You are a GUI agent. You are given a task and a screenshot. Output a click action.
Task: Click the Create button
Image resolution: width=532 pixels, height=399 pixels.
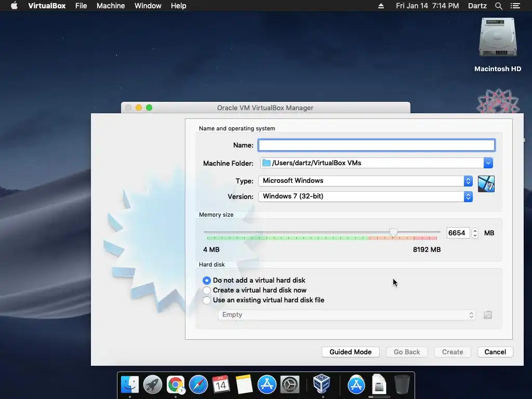pos(453,352)
